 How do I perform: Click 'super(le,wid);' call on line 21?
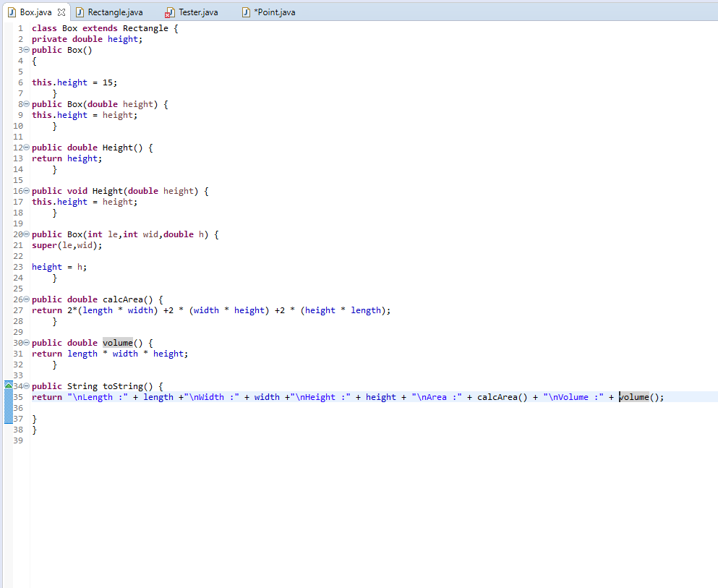pyautogui.click(x=67, y=245)
